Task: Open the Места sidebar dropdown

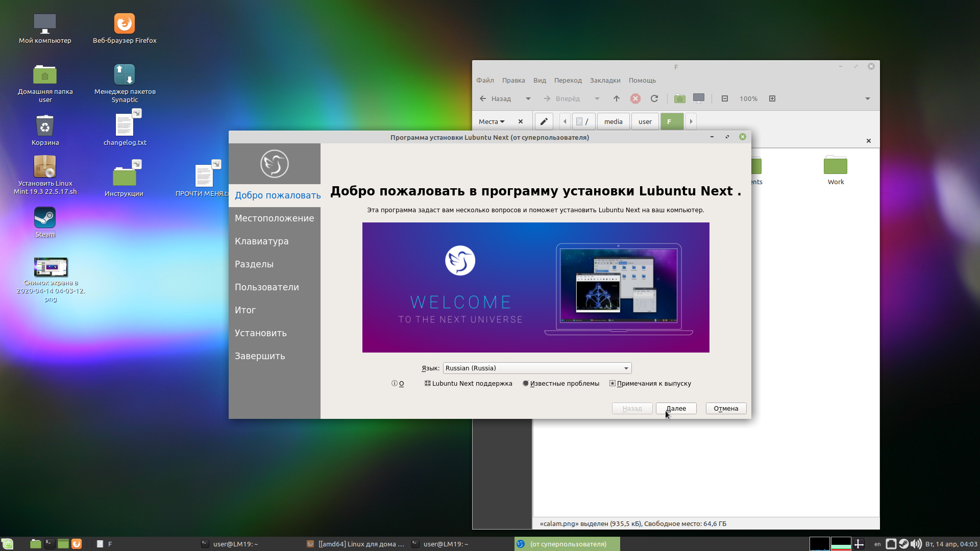Action: pyautogui.click(x=492, y=121)
